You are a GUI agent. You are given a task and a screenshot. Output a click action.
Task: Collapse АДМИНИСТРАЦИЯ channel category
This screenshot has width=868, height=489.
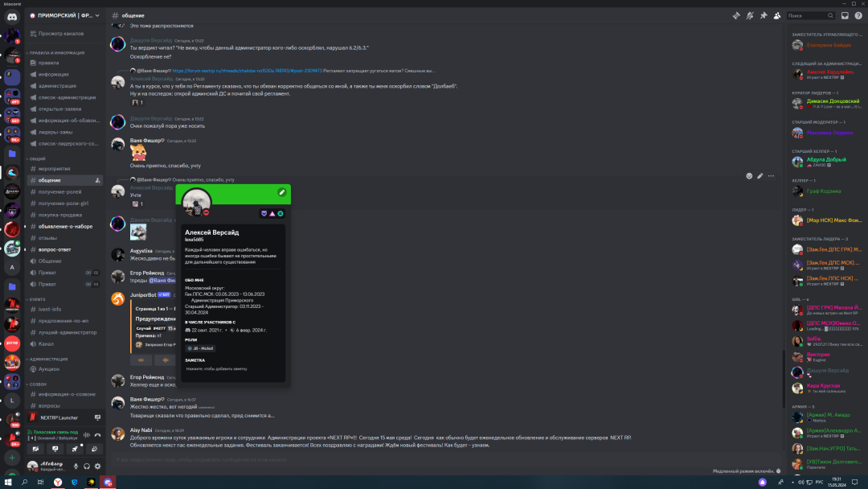(x=47, y=359)
